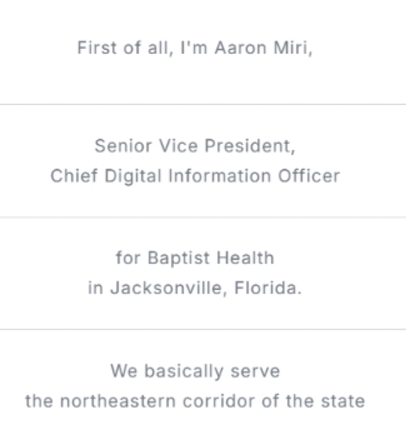Click the "Chief Digital Information Officer" line
This screenshot has height=440, width=406.
(195, 176)
